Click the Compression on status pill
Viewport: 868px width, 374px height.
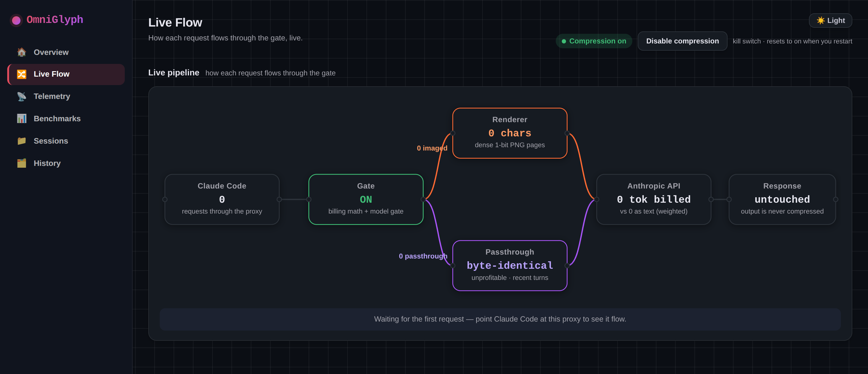click(594, 41)
